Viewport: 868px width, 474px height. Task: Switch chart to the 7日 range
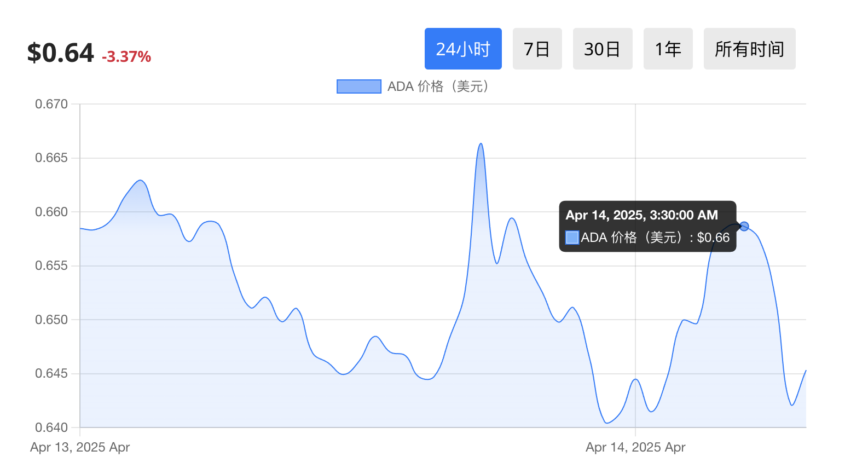coord(537,49)
